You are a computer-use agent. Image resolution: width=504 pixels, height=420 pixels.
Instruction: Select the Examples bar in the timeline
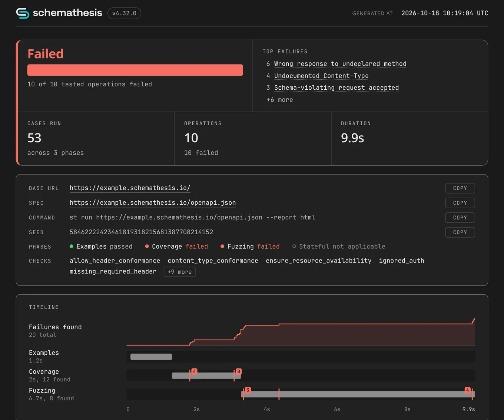(151, 357)
